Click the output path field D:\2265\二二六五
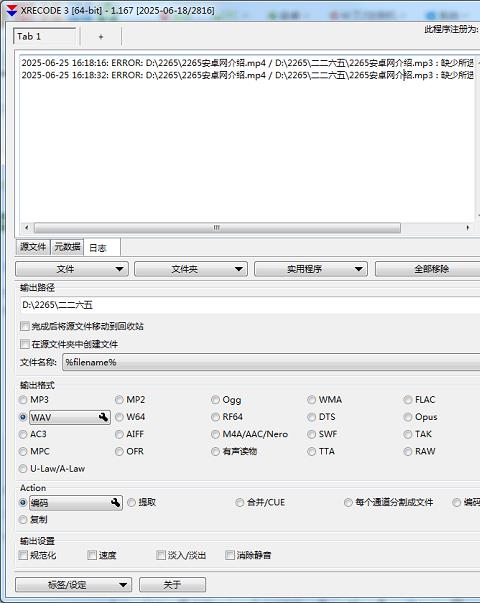The height and width of the screenshot is (603, 480). (250, 305)
